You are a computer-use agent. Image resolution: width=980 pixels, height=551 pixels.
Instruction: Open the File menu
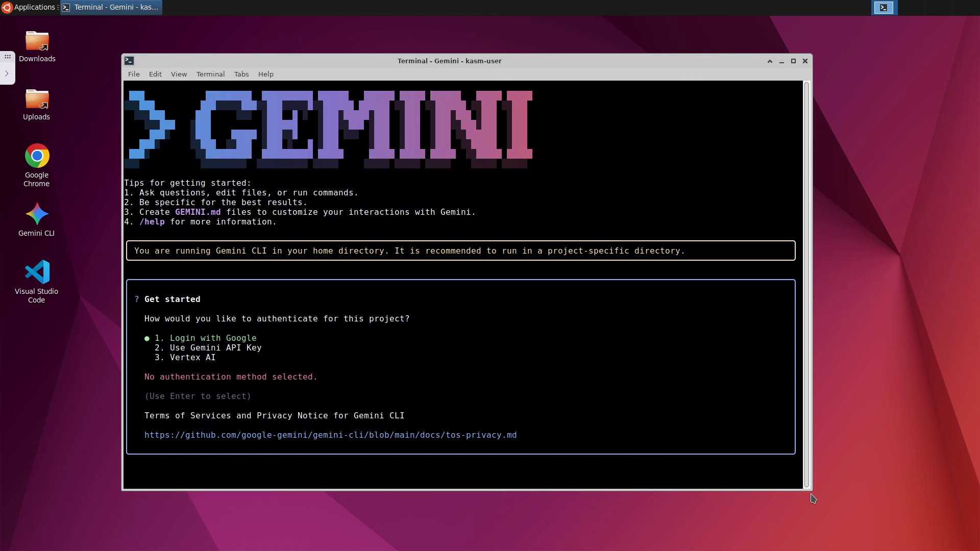[x=134, y=74]
